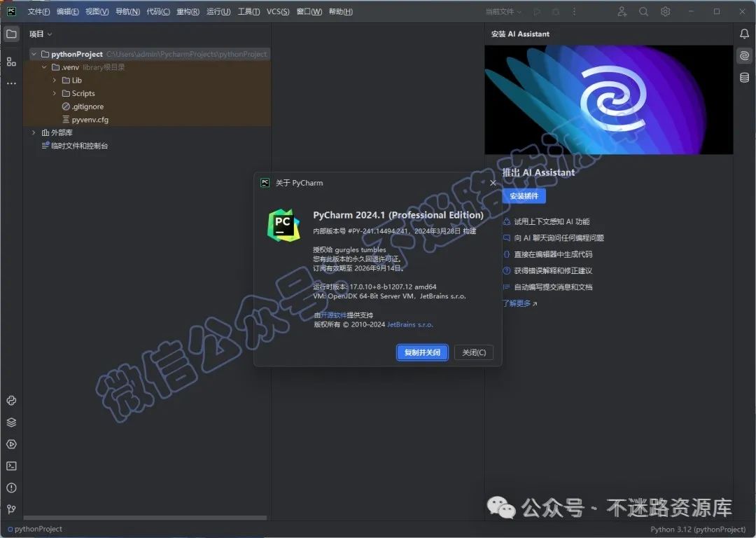
Task: Close the About PyCharm dialog with X
Action: pos(493,183)
